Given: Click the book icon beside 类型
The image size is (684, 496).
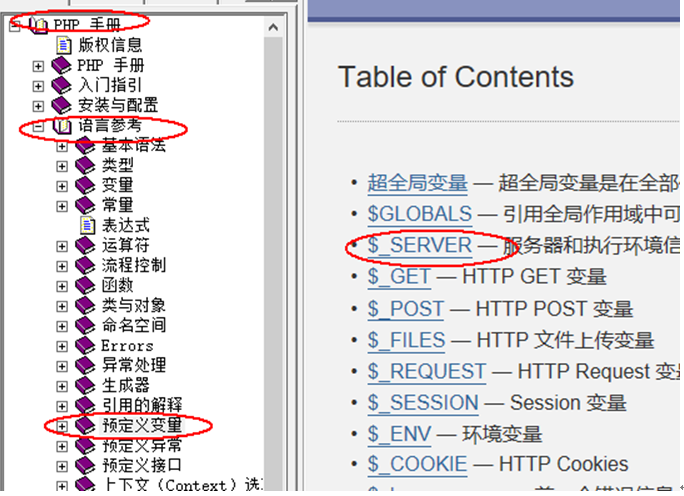Looking at the screenshot, I should click(x=85, y=165).
